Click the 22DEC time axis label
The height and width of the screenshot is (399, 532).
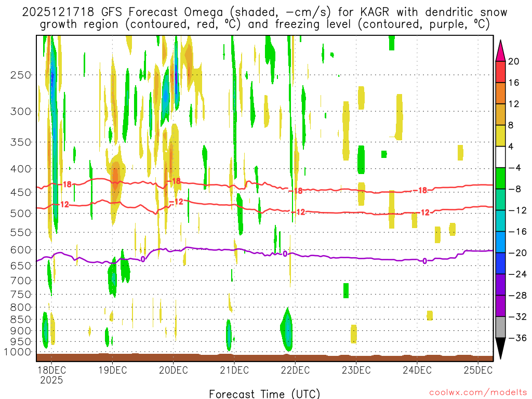tap(295, 370)
